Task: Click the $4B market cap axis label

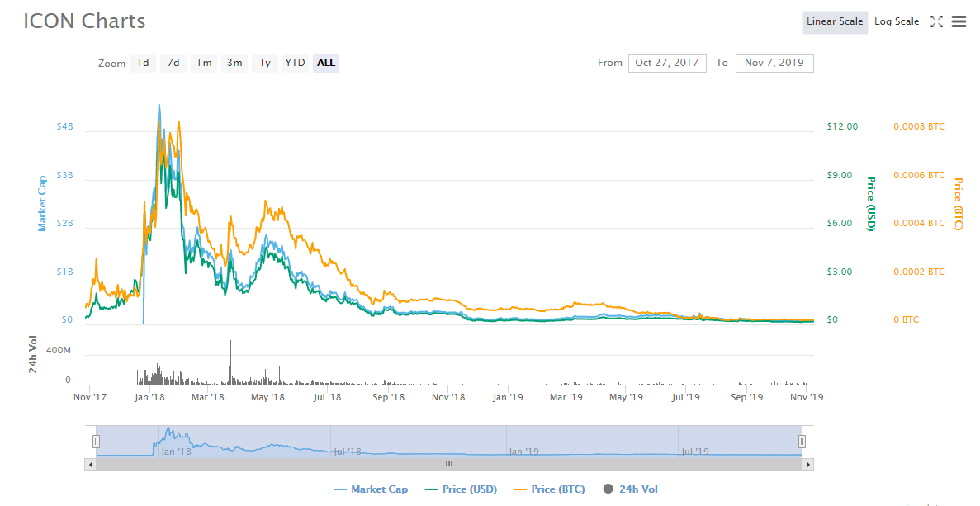Action: [64, 127]
